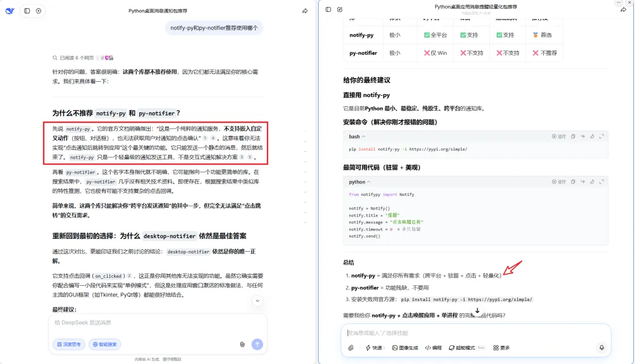Run the bash code block
635x364 pixels.
[x=559, y=136]
